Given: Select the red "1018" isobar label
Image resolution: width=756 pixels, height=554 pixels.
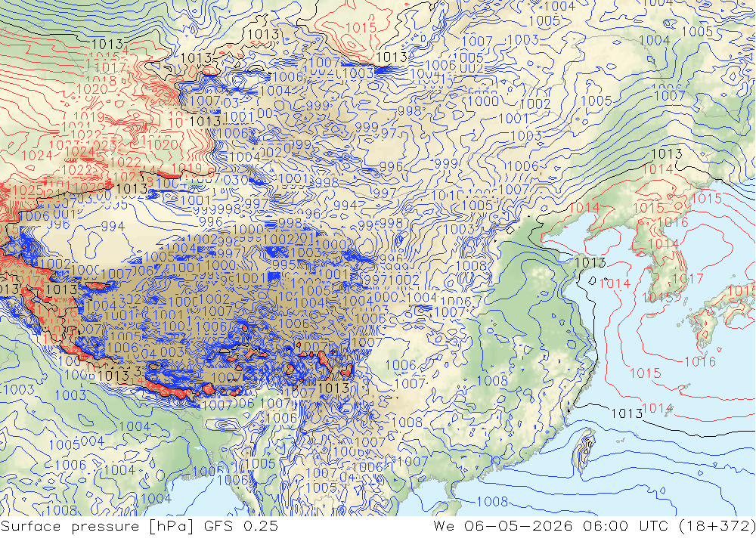Looking at the screenshot, I should 101,81.
